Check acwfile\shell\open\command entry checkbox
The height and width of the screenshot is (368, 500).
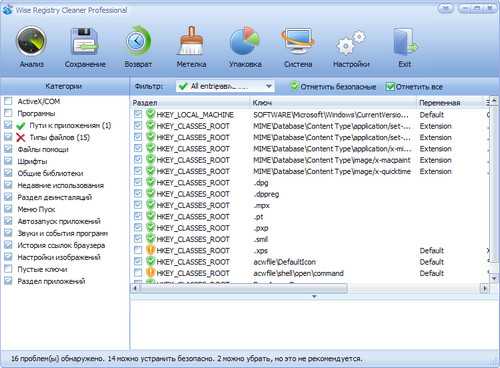(138, 273)
